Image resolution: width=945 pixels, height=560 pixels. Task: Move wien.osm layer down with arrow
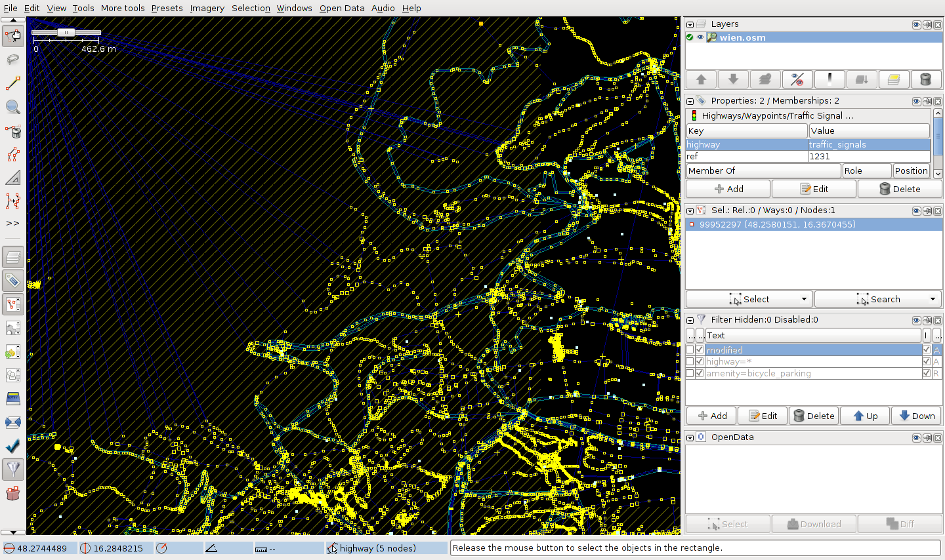coord(733,79)
